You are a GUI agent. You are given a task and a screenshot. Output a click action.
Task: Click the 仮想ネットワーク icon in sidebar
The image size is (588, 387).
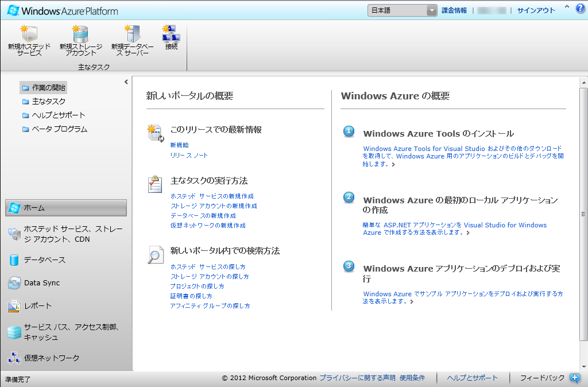(14, 358)
